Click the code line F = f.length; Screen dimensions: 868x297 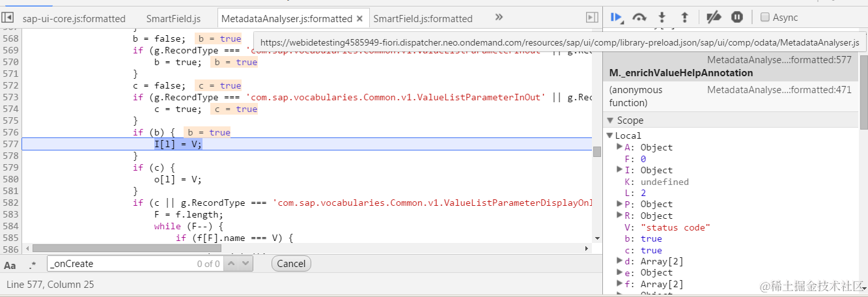pyautogui.click(x=189, y=214)
